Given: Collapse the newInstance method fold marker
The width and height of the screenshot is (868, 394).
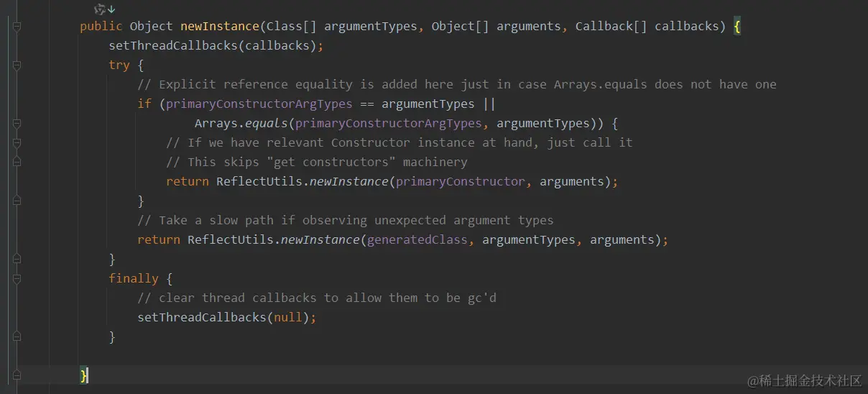Looking at the screenshot, I should [17, 27].
